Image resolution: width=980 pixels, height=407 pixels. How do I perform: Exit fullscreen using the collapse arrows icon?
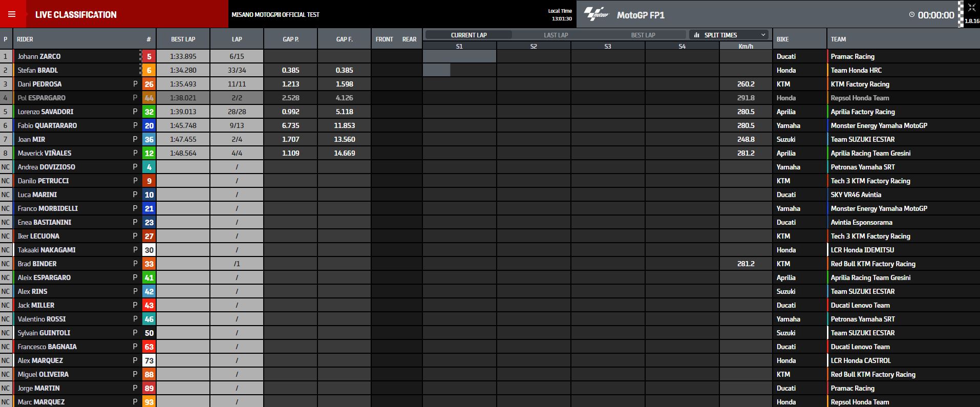[x=972, y=7]
